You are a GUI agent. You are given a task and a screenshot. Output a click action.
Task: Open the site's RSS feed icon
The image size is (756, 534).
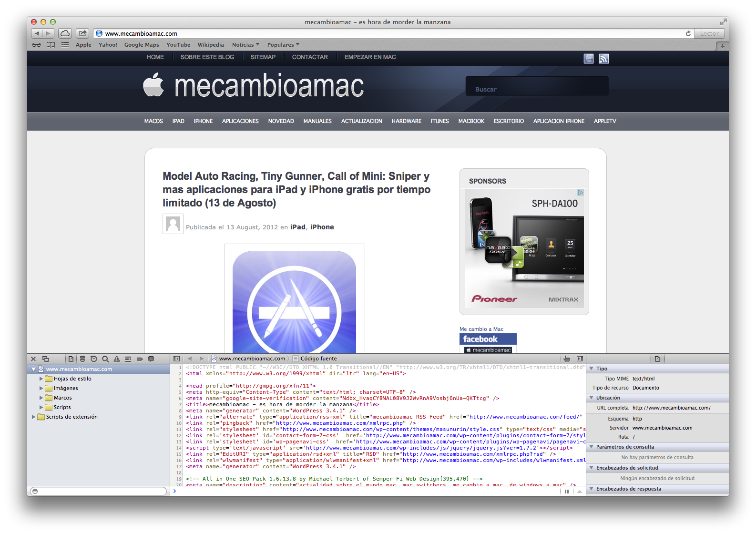point(604,59)
